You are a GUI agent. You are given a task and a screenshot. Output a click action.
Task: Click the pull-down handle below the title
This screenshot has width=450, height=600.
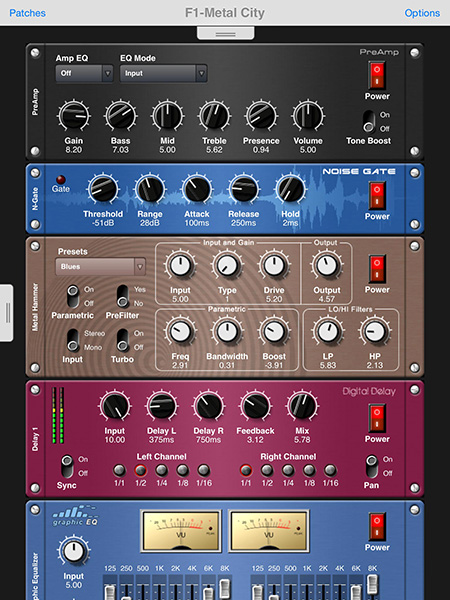225,33
